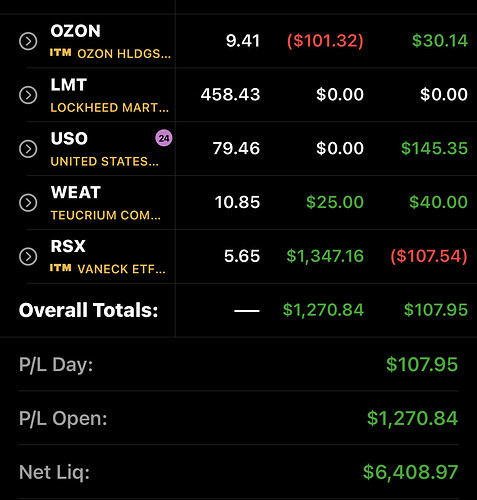Expand the RSX position chevron
Viewport: 477px width, 500px height.
tap(28, 256)
